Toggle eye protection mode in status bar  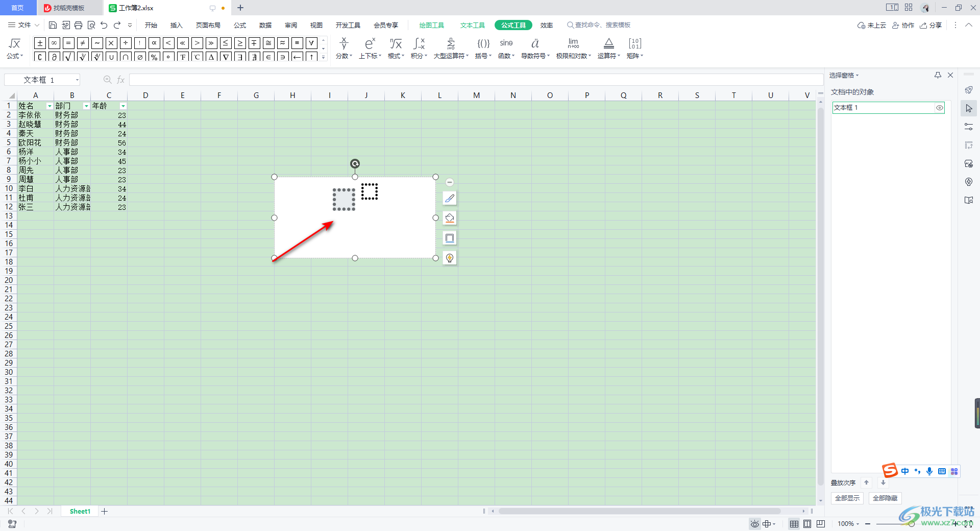click(755, 524)
